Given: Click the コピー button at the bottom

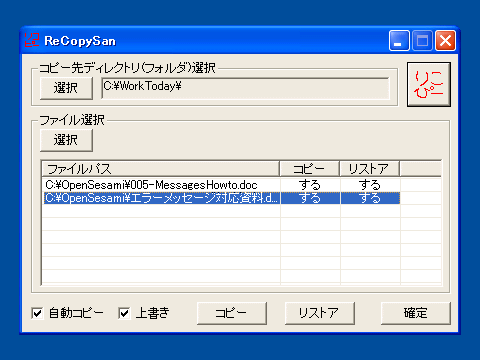Looking at the screenshot, I should (232, 313).
